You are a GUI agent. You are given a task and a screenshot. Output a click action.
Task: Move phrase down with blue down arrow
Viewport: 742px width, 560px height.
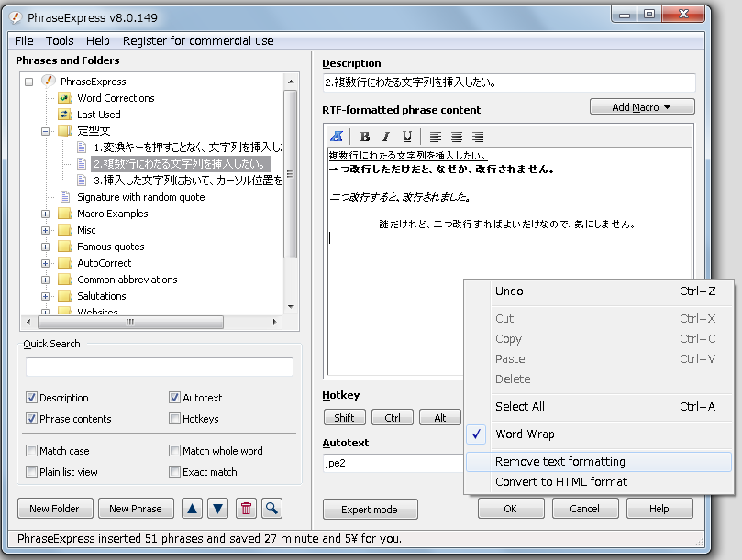point(217,509)
